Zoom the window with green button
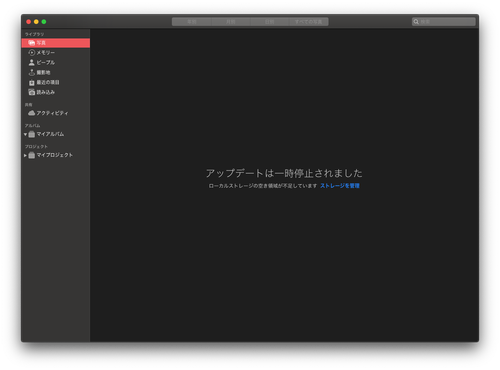This screenshot has width=500, height=370. (44, 22)
